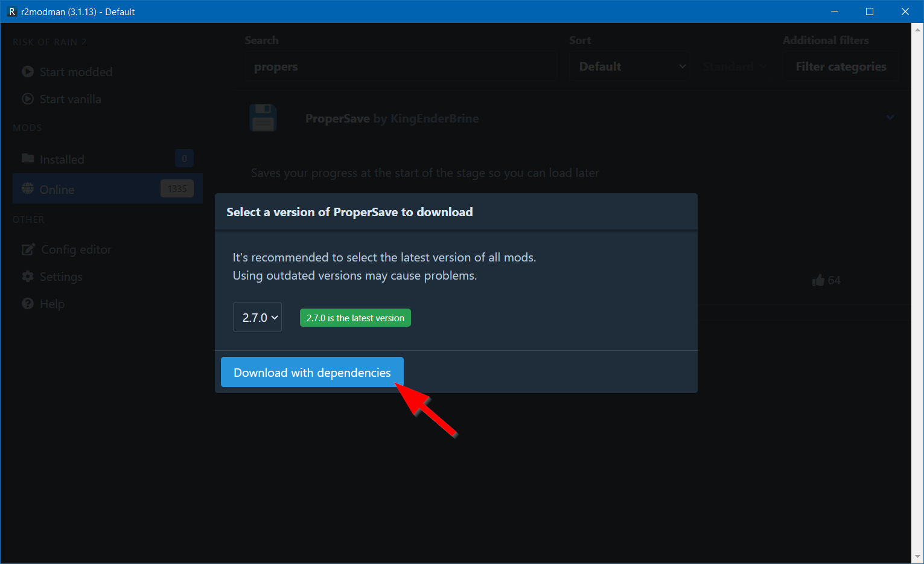The image size is (924, 564).
Task: Click the Installed folder icon
Action: point(28,158)
